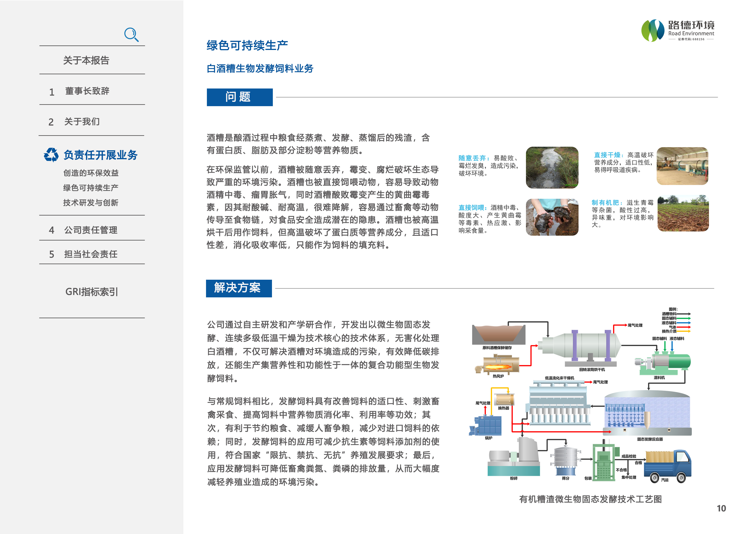Image resolution: width=756 pixels, height=534 pixels.
Task: Open 创造的环保效益 subsection link
Action: click(91, 173)
